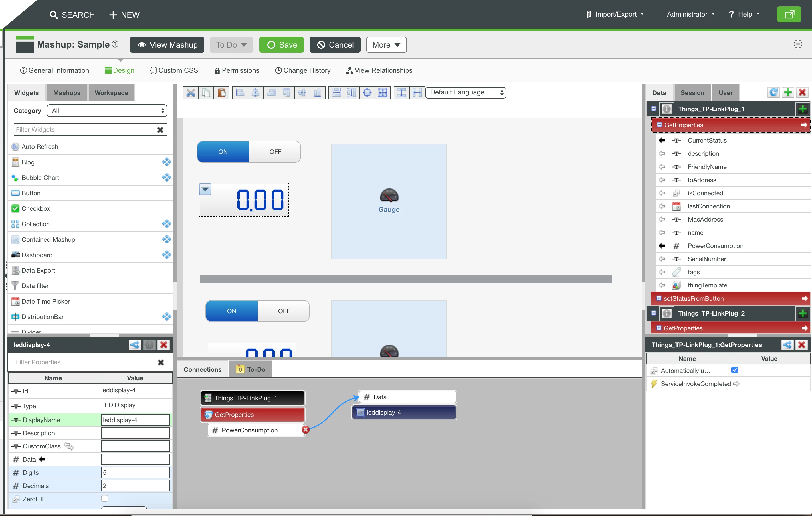Open the To-Do tab in bottom panel
Screen dimensions: 812x516
[251, 370]
